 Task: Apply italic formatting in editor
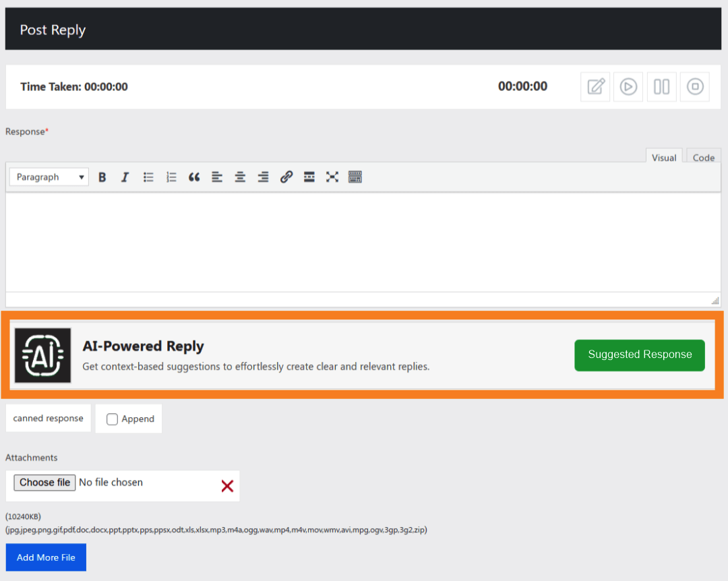pos(125,177)
